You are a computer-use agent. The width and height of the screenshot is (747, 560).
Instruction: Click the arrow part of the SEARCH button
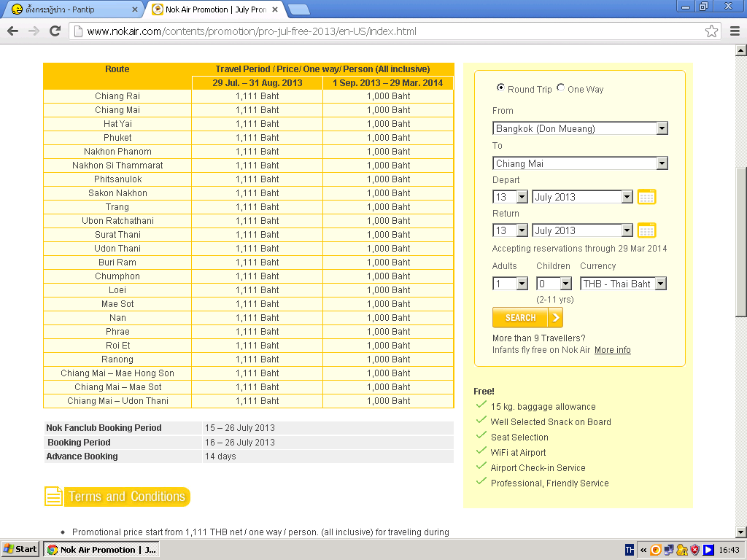tap(555, 318)
